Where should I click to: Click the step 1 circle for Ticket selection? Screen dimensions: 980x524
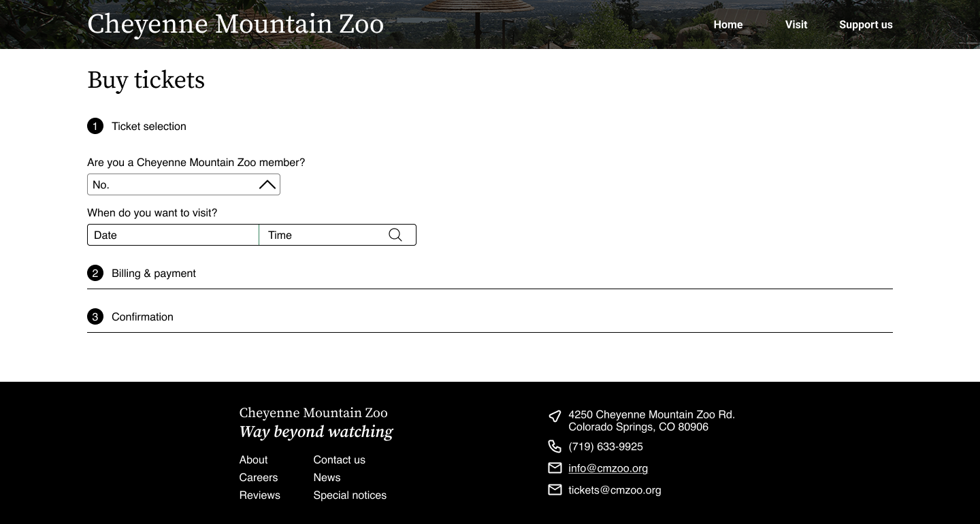coord(95,126)
